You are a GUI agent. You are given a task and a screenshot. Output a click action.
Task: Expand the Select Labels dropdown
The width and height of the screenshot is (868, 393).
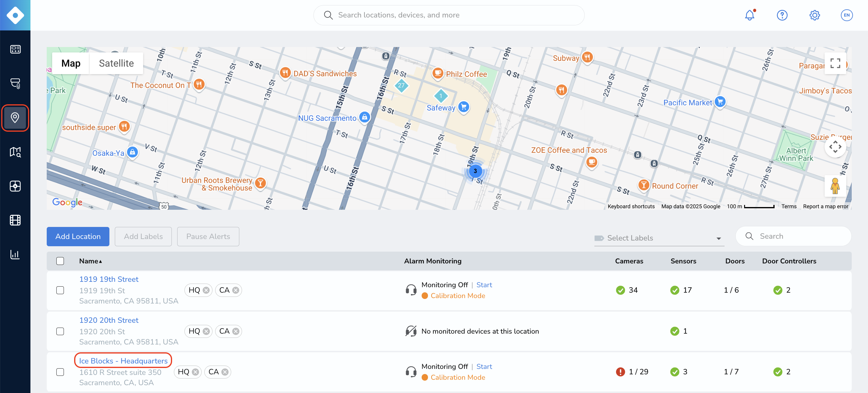(659, 238)
